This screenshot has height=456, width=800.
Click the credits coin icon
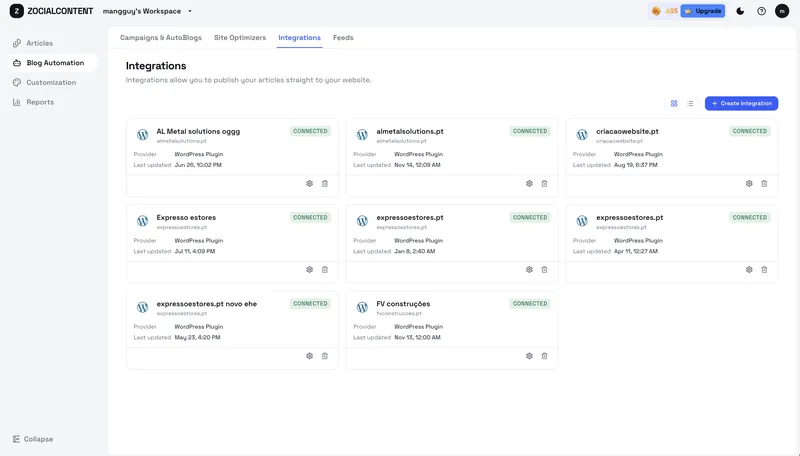(656, 11)
